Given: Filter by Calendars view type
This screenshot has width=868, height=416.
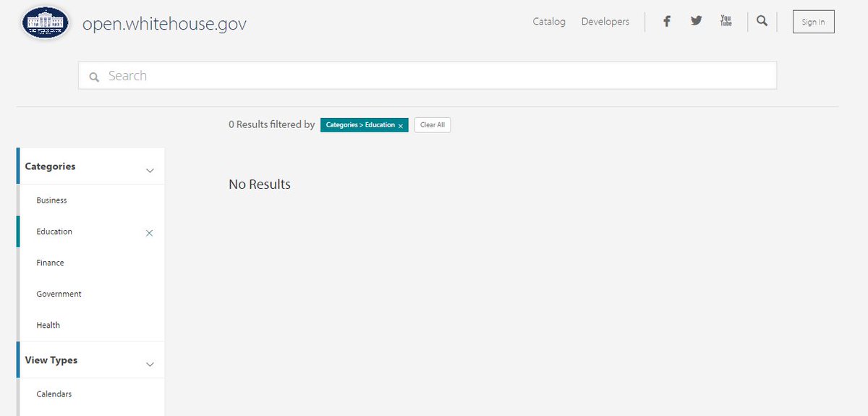Looking at the screenshot, I should 54,394.
